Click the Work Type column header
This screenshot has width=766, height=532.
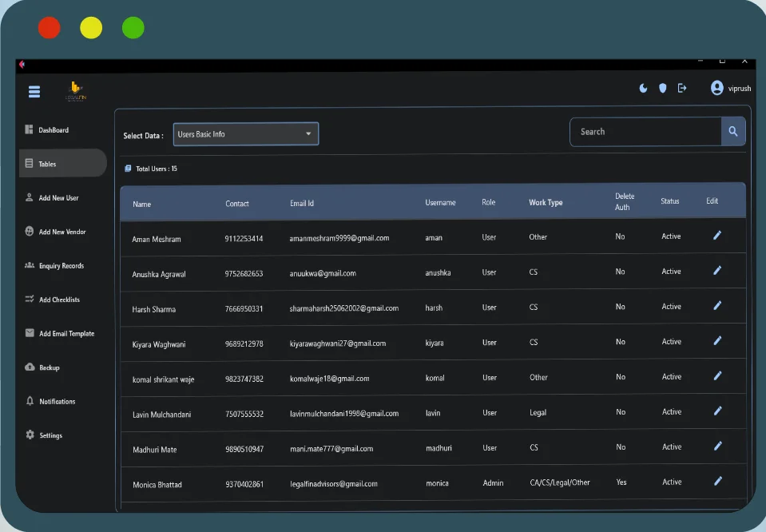tap(546, 202)
